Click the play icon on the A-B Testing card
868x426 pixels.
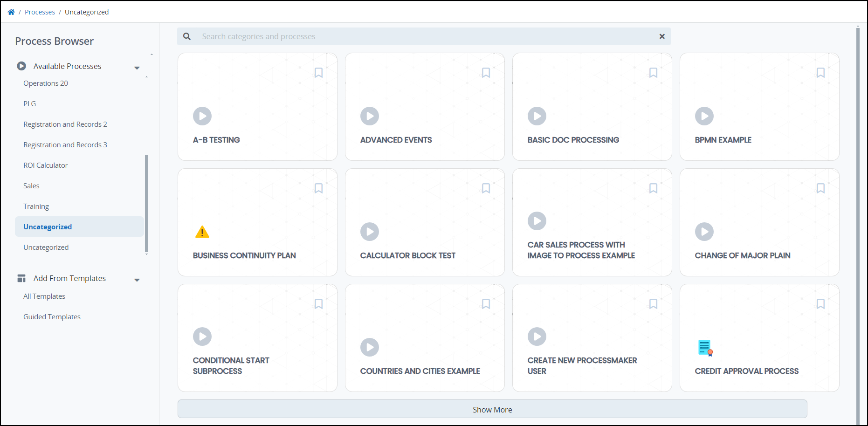click(x=202, y=116)
